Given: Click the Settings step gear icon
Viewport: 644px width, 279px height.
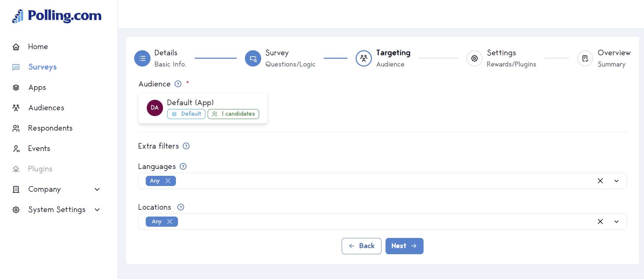Looking at the screenshot, I should coord(475,58).
